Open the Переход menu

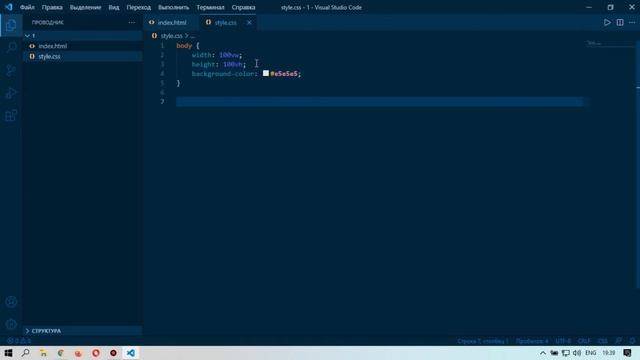click(x=138, y=7)
